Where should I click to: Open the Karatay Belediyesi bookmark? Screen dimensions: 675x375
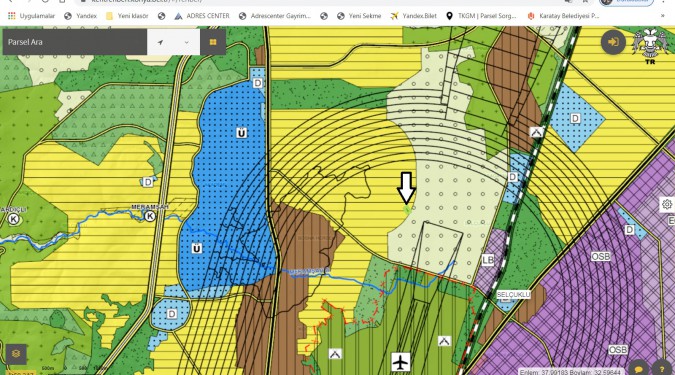[563, 16]
